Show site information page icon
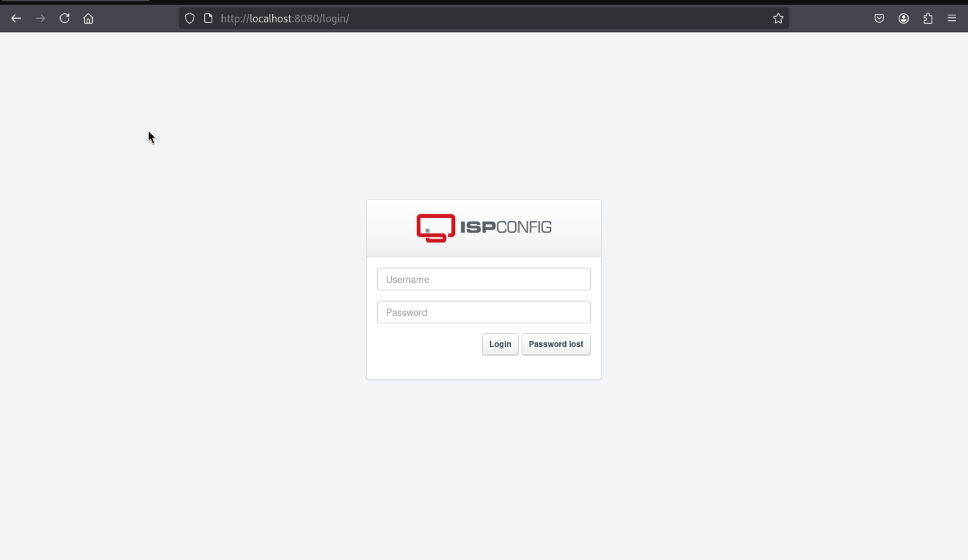The width and height of the screenshot is (968, 560). pos(208,18)
